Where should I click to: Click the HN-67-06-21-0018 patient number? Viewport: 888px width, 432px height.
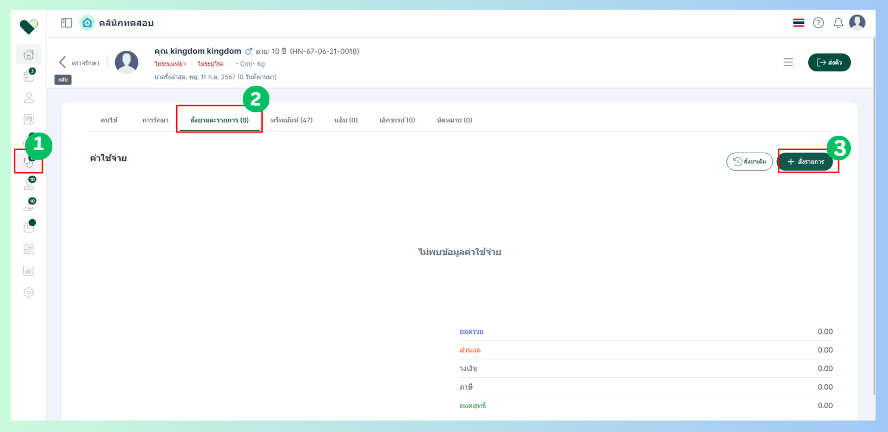tap(325, 52)
